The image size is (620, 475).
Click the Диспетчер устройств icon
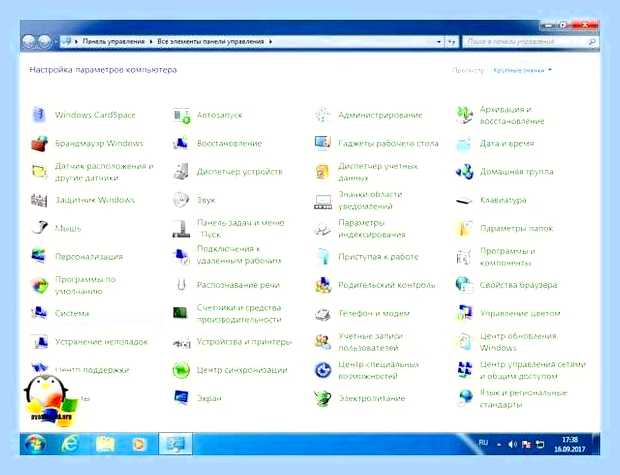181,171
